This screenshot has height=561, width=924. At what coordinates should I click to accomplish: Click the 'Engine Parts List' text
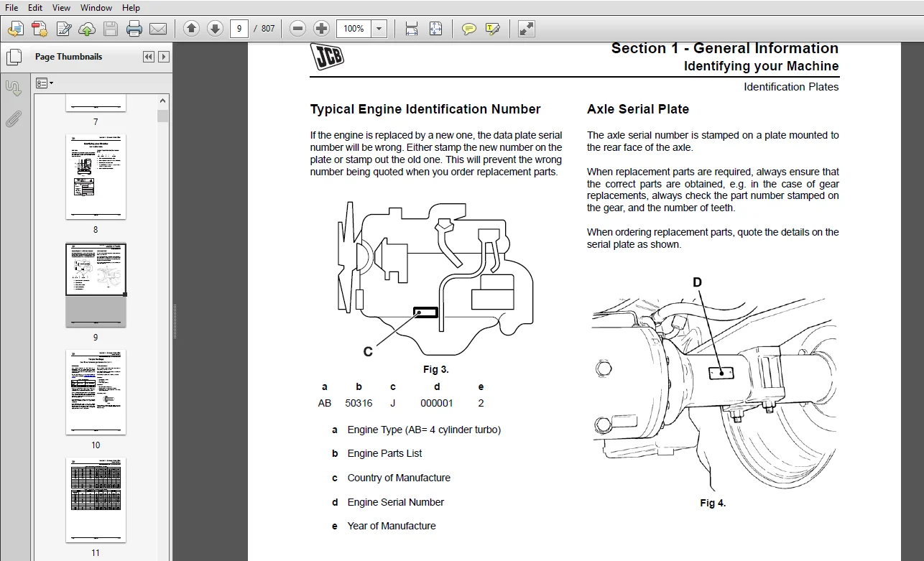click(384, 453)
